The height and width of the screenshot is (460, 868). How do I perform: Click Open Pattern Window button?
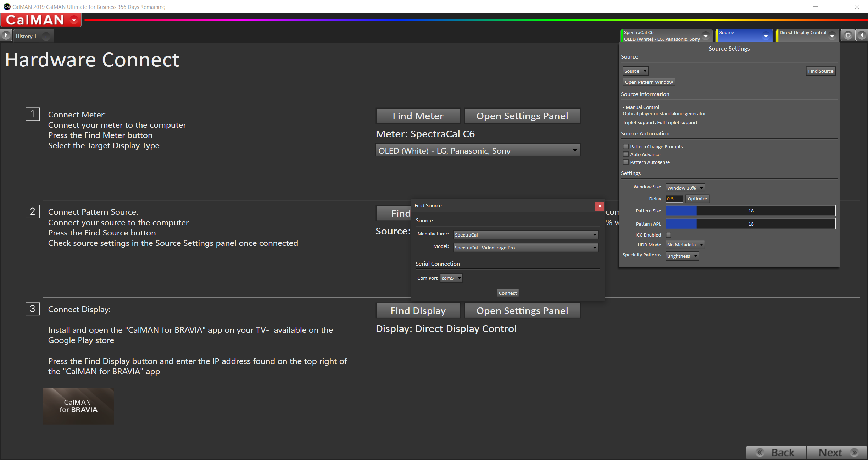tap(649, 82)
